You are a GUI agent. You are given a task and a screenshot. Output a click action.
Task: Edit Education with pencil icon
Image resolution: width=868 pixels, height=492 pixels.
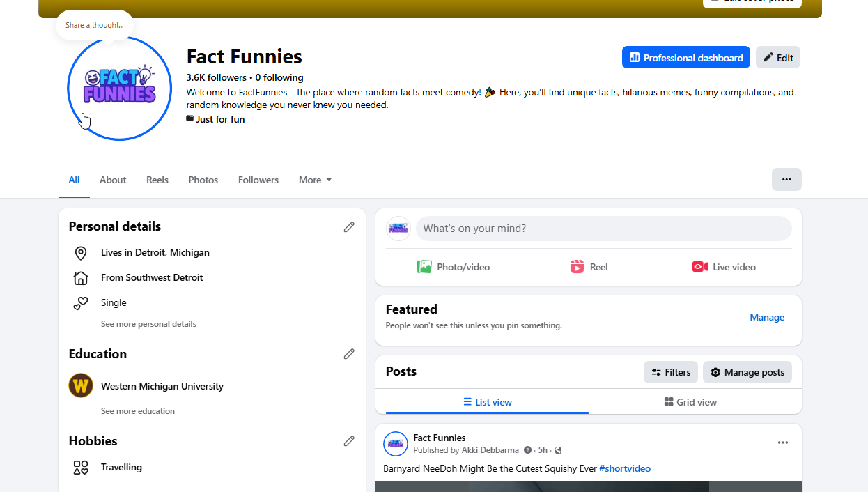tap(349, 354)
